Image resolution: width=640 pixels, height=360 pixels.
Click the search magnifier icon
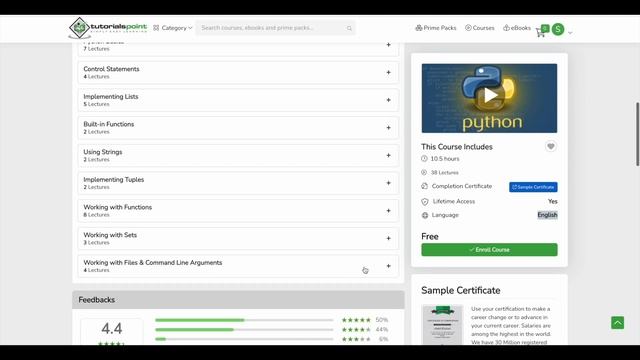pos(349,28)
